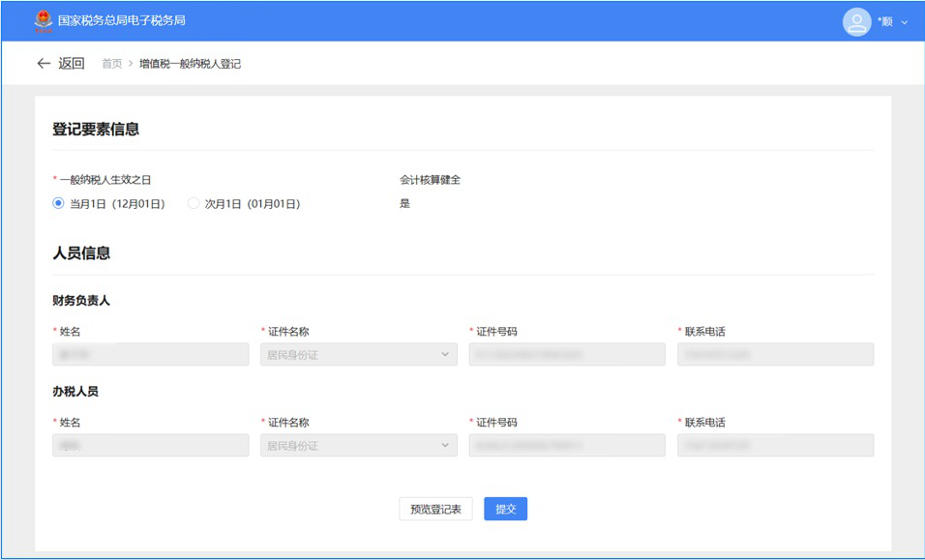This screenshot has width=925, height=560.
Task: Click 财务负责人 证件号码 input field
Action: [567, 355]
